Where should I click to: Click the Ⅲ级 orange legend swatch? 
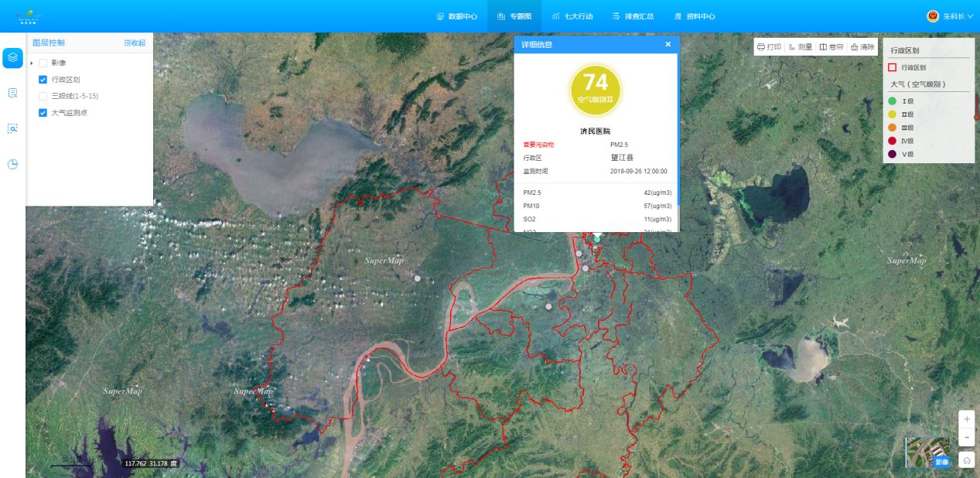[892, 128]
